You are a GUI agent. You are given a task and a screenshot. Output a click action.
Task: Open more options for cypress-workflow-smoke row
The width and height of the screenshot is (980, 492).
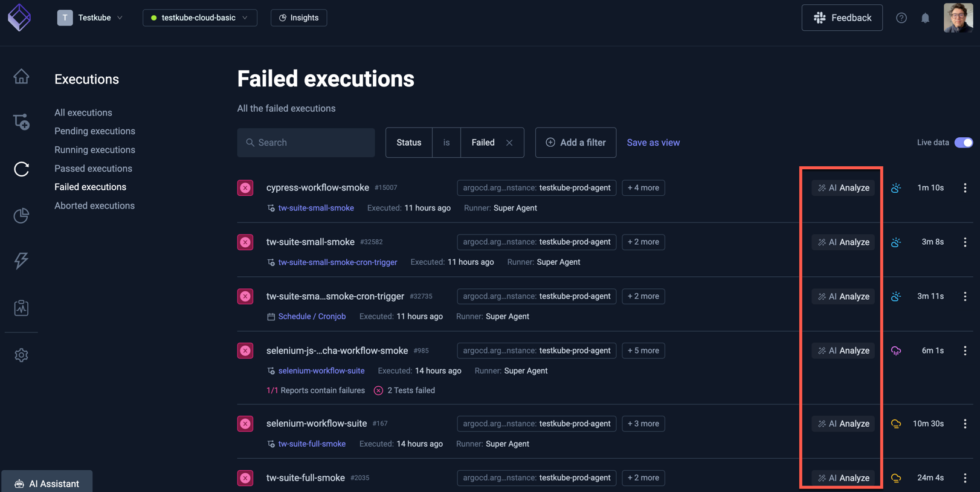point(965,188)
